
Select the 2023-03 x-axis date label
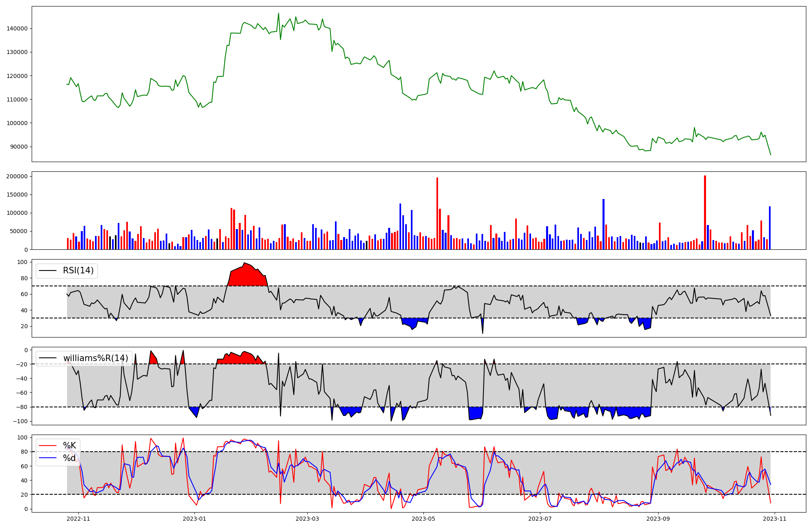pos(307,519)
